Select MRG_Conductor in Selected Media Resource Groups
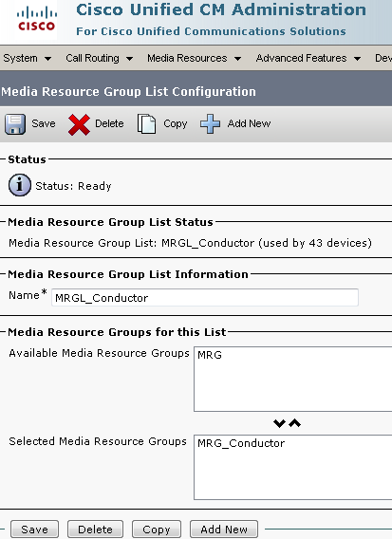This screenshot has height=539, width=392. (241, 443)
